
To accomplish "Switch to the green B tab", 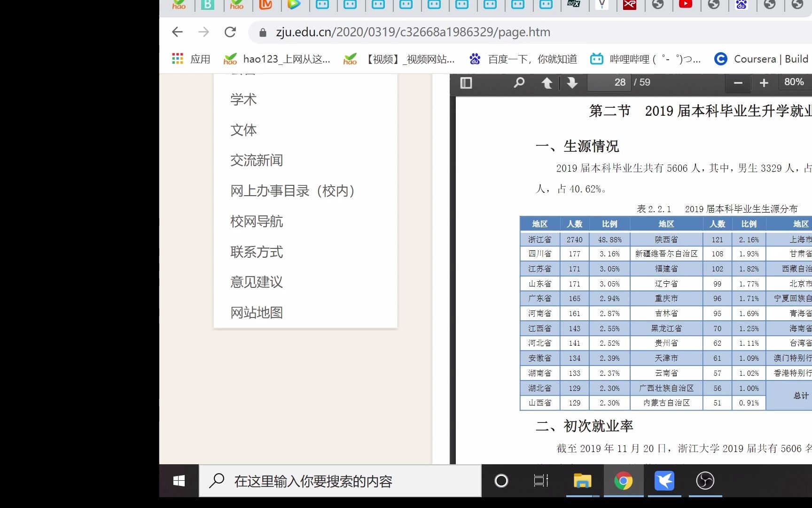I will [x=208, y=4].
